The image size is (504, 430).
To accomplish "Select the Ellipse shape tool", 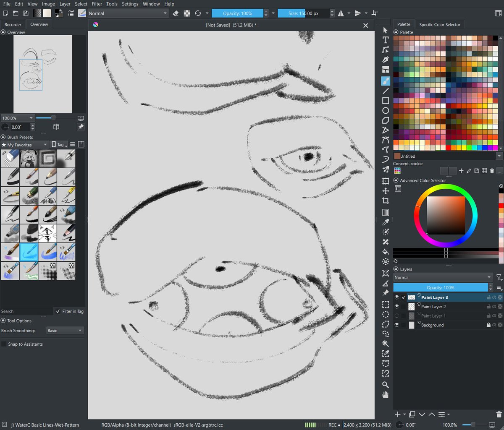I will [386, 111].
